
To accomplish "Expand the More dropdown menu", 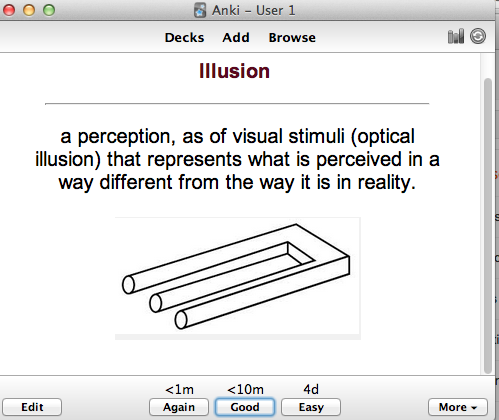I will 458,407.
